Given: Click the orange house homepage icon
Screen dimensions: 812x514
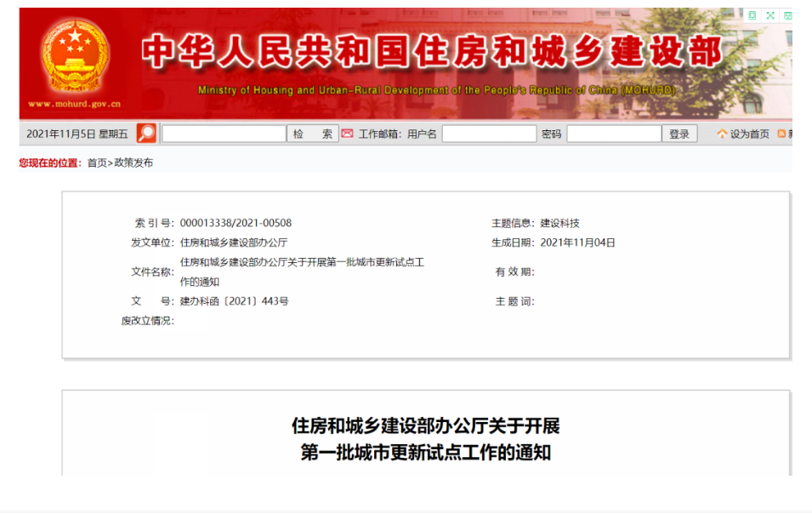Looking at the screenshot, I should 722,134.
